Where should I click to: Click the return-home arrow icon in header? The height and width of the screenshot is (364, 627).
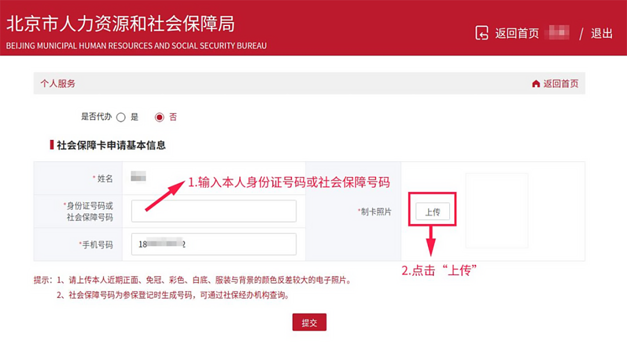tap(481, 33)
